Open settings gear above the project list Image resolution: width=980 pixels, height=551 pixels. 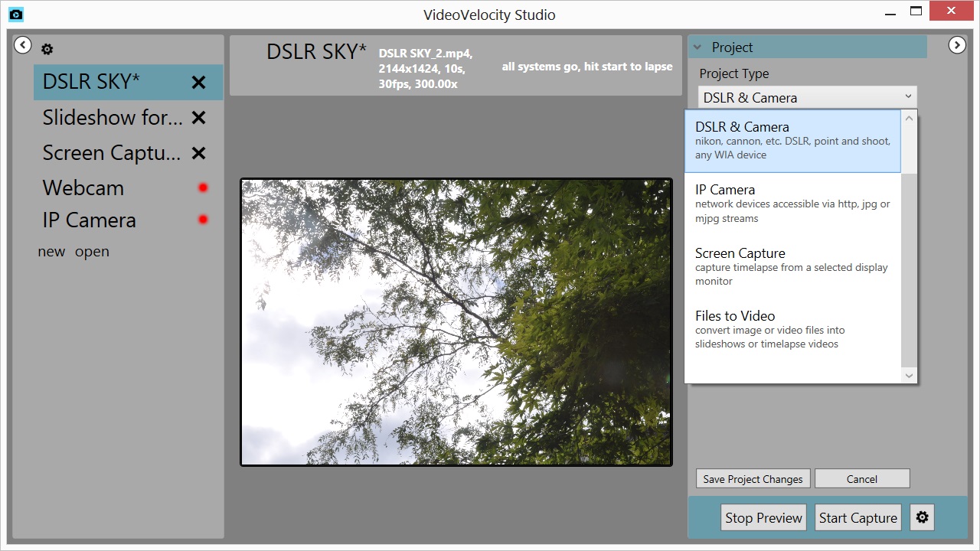pos(47,50)
